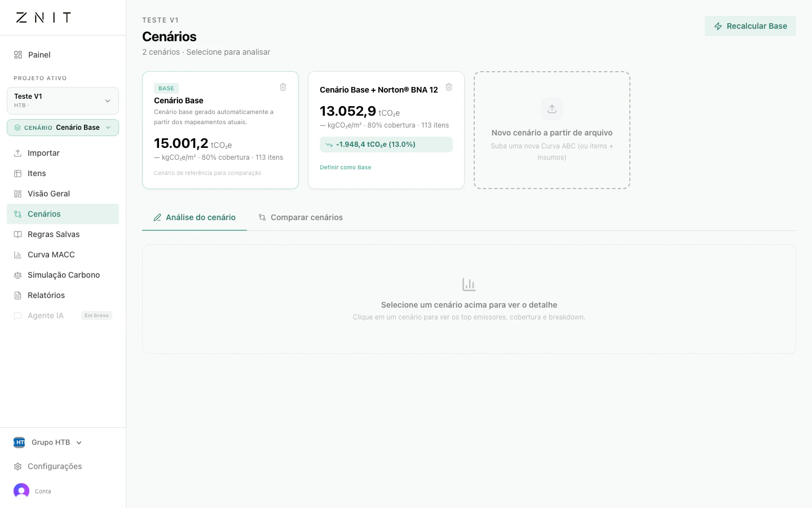Screen dimensions: 812x508
Task: Click the Curva MACC chart icon
Action: (x=18, y=255)
